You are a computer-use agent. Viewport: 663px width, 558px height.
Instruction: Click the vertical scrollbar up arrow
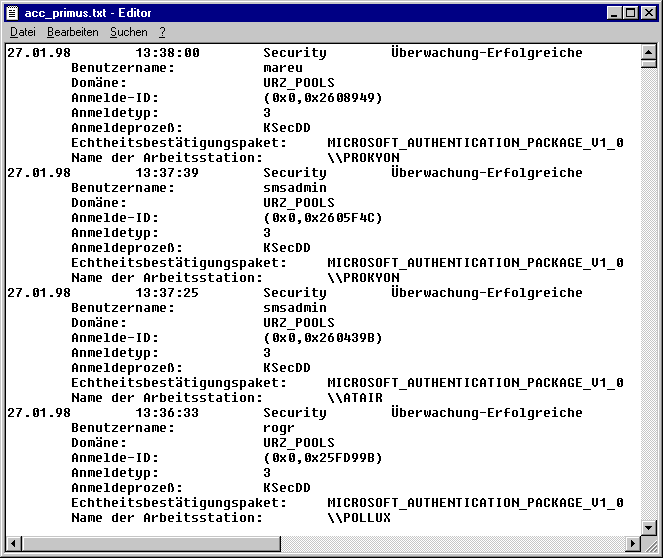[x=649, y=52]
